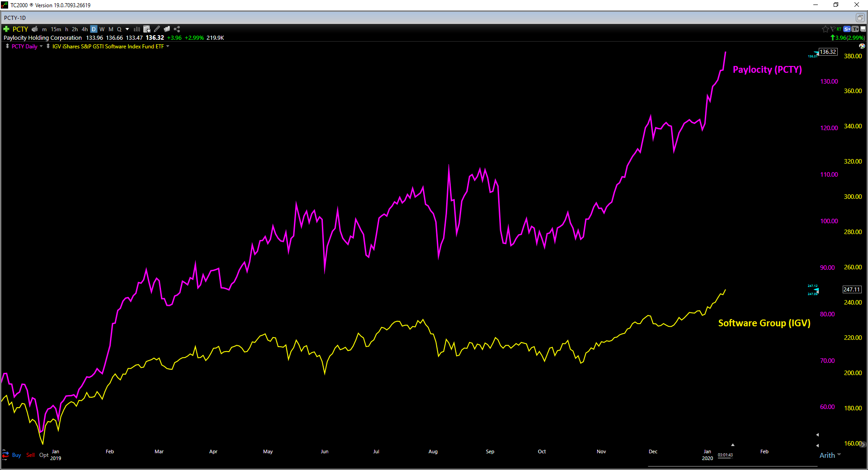868x470 pixels.
Task: Click the IGV iShares Software Index Fund label
Action: click(x=108, y=47)
